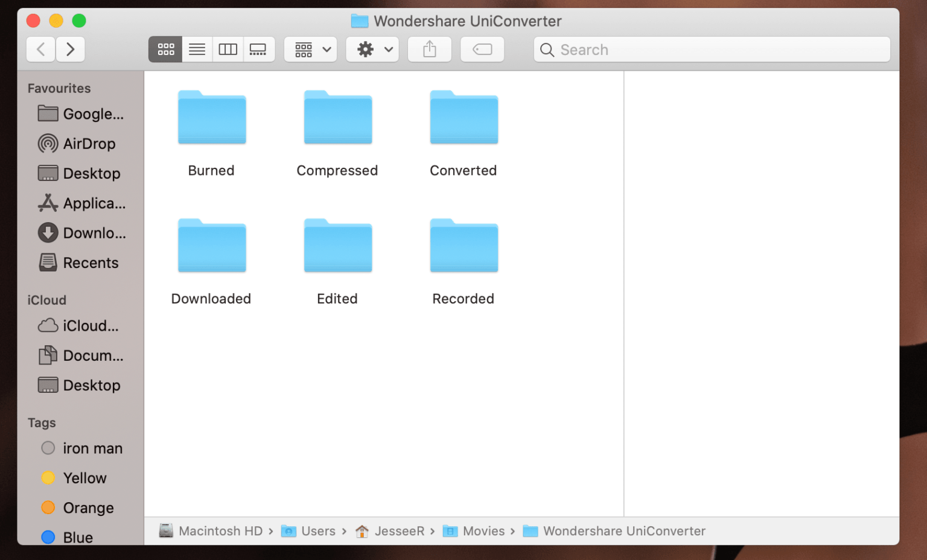Open Downloads in the sidebar
This screenshot has height=560, width=927.
tap(81, 233)
